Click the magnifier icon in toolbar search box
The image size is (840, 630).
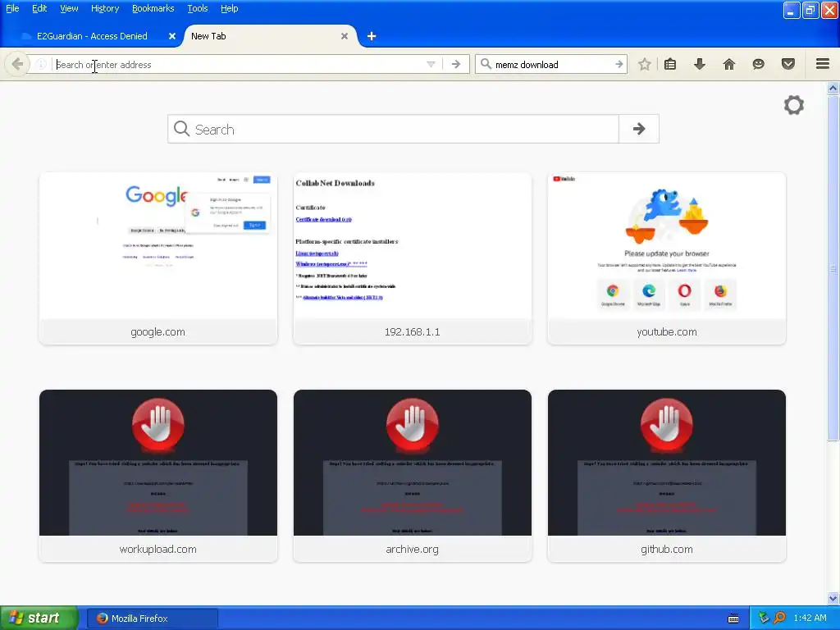(x=486, y=64)
